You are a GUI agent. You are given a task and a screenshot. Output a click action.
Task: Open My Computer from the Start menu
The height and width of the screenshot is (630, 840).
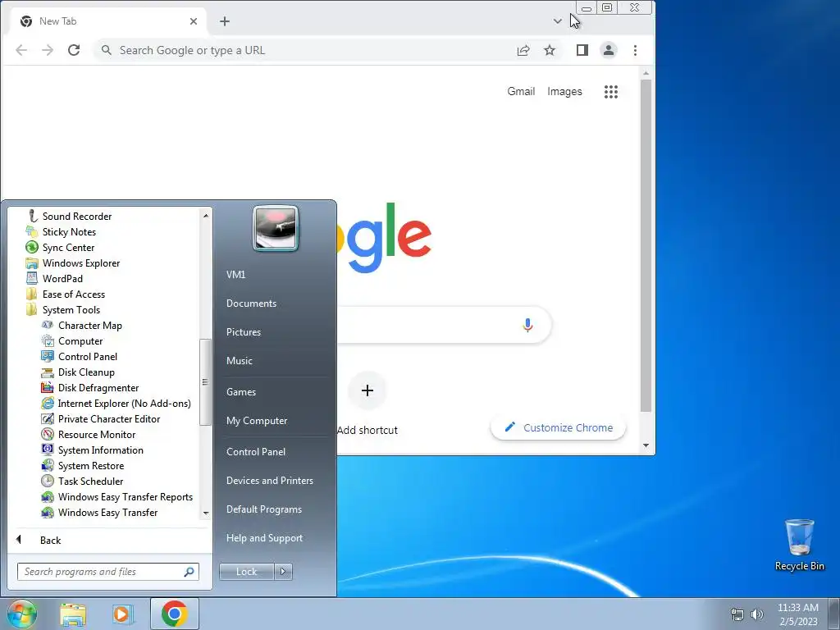tap(257, 421)
